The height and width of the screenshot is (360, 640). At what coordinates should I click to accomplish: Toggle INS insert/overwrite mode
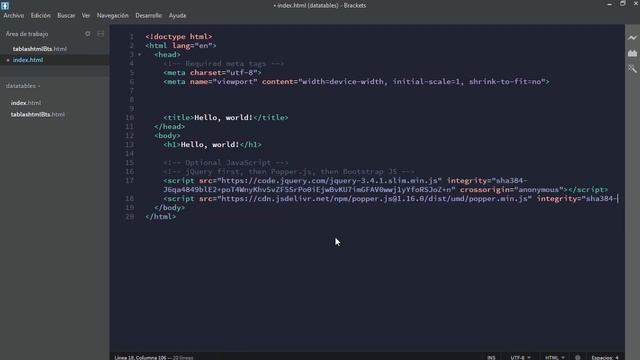point(491,357)
